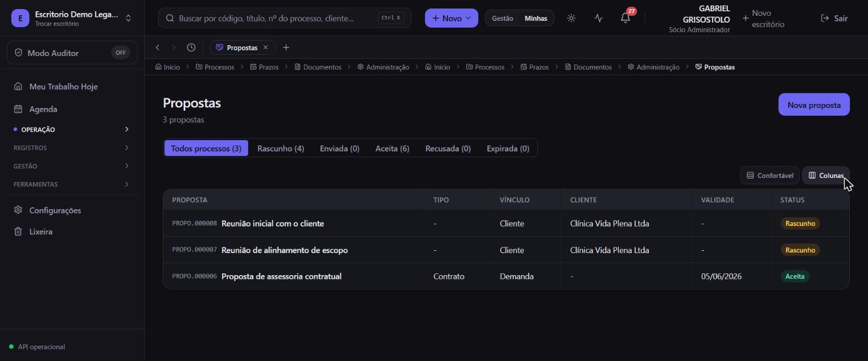
Task: Click Sair to log out
Action: point(834,18)
